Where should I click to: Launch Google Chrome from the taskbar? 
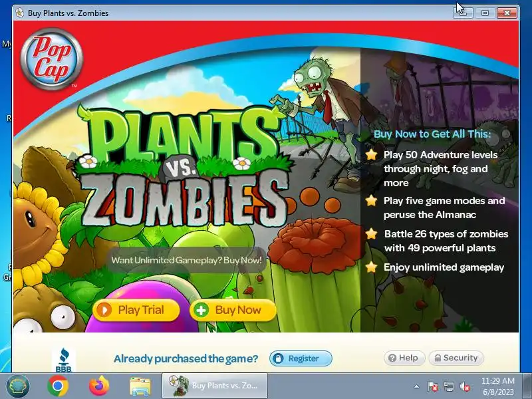click(58, 386)
